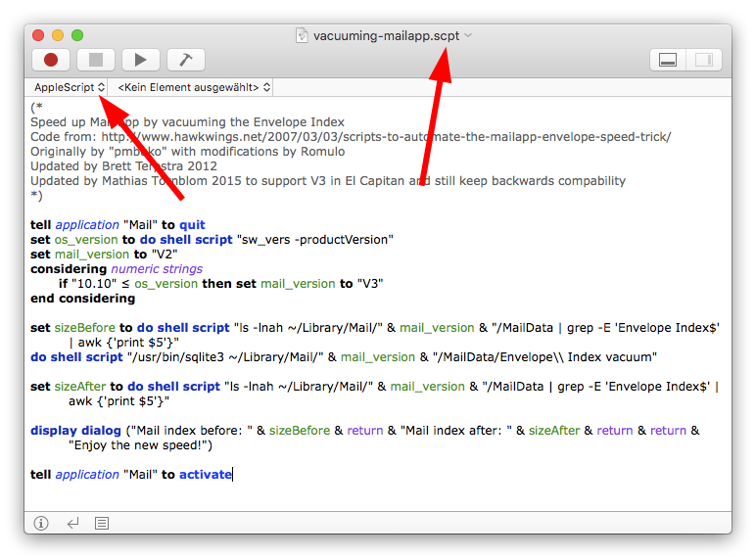Minimize the window with the yellow button
The width and height of the screenshot is (756, 558).
59,36
